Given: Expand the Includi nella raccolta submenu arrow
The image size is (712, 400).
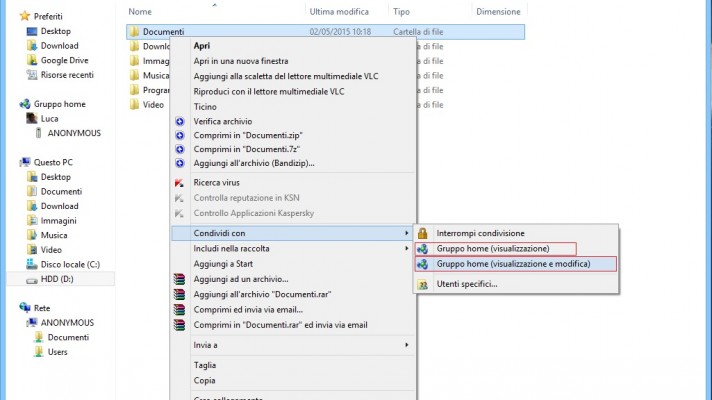Looking at the screenshot, I should (x=406, y=248).
